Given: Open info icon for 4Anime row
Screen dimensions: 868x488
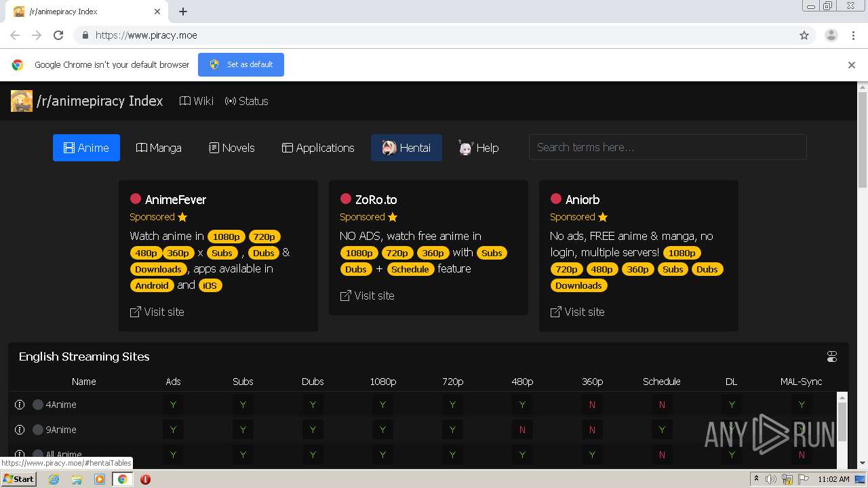Looking at the screenshot, I should [x=20, y=405].
